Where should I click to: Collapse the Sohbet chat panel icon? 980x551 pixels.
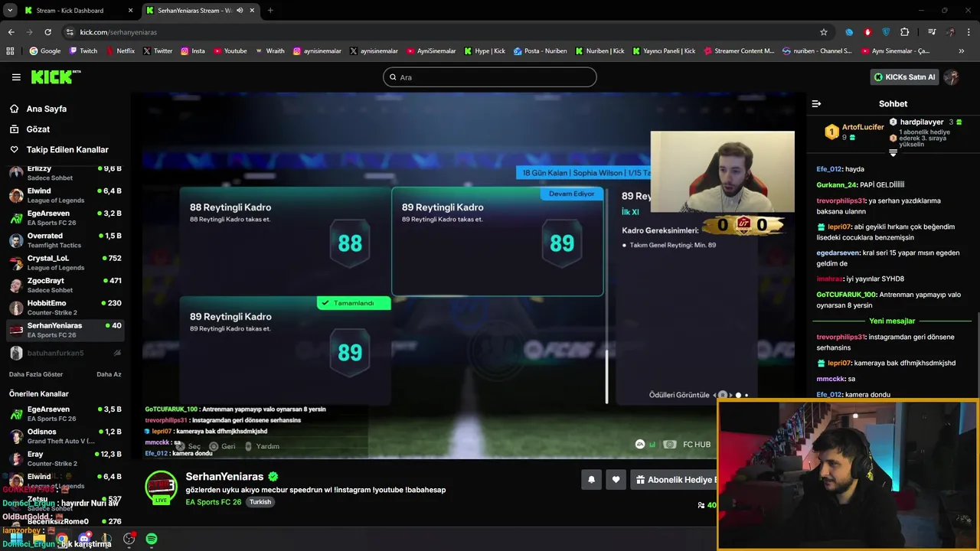816,103
